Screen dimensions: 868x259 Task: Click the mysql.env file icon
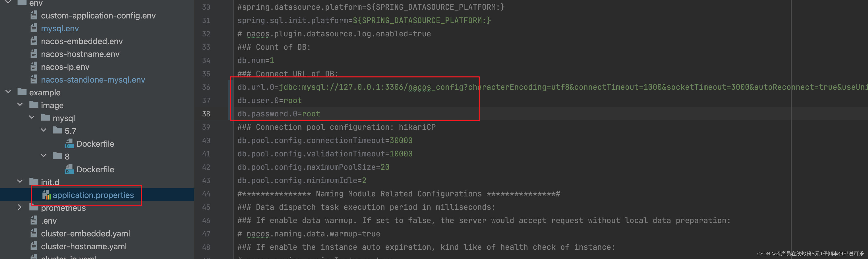click(34, 28)
